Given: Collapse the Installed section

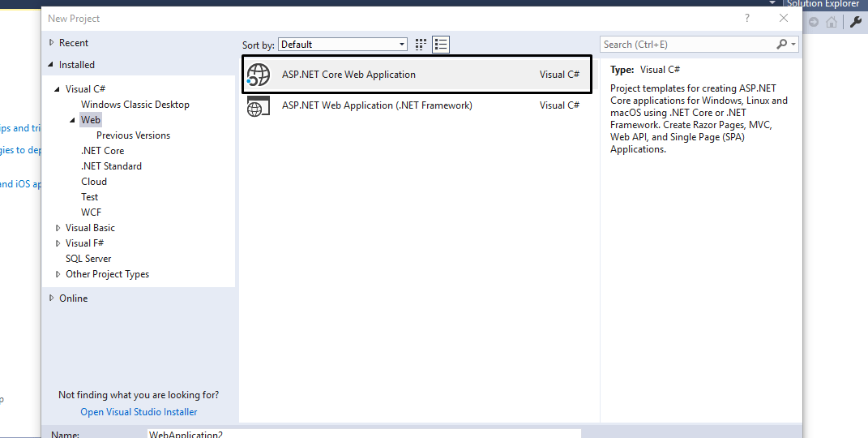Looking at the screenshot, I should click(x=52, y=65).
